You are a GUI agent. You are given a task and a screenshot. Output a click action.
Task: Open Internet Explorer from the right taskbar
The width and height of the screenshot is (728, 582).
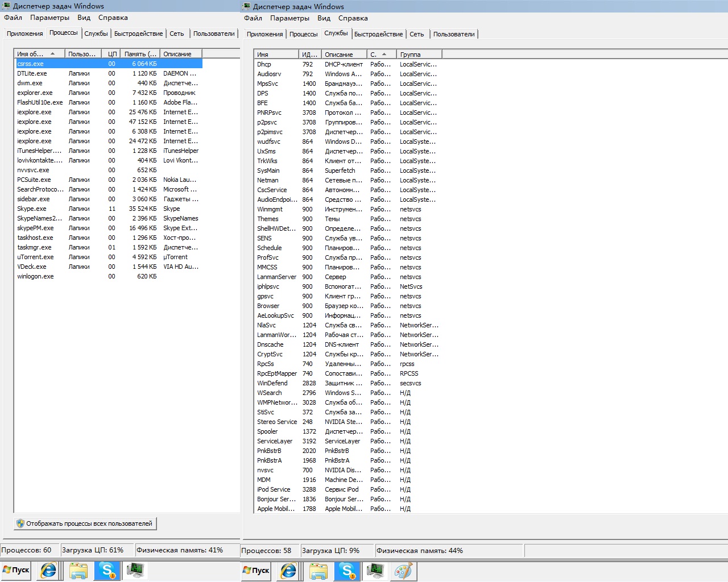(288, 571)
